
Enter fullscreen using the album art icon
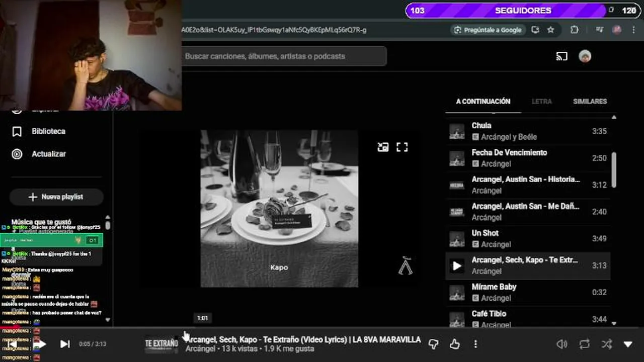click(x=402, y=147)
